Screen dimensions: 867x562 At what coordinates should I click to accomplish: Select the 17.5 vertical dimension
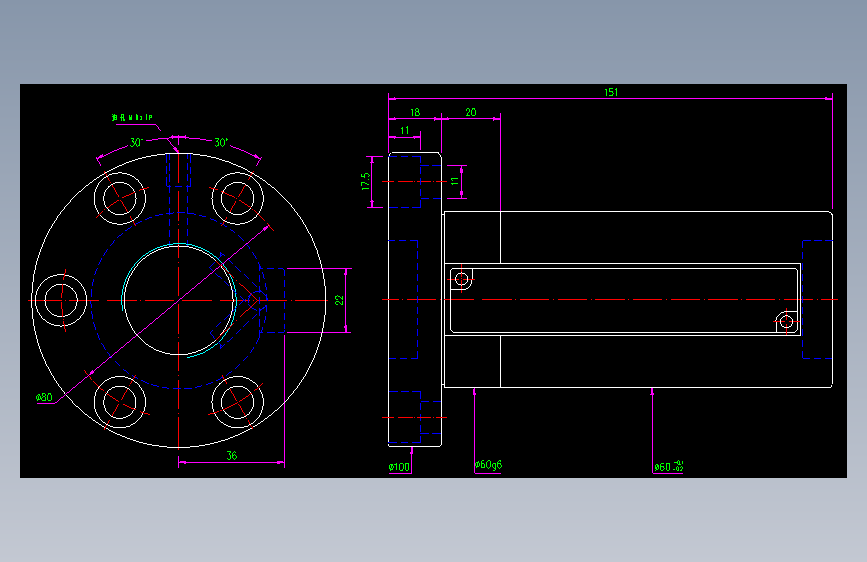coord(365,181)
